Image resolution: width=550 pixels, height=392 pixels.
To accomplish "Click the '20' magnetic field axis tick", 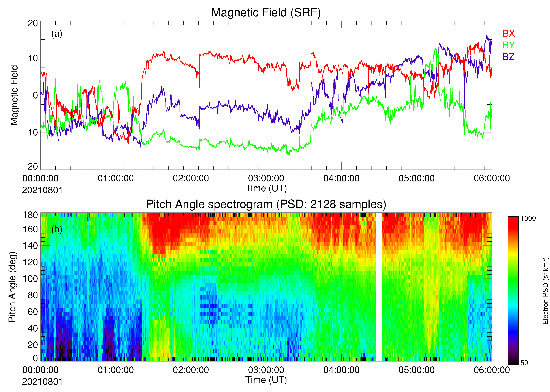I will 33,23.
